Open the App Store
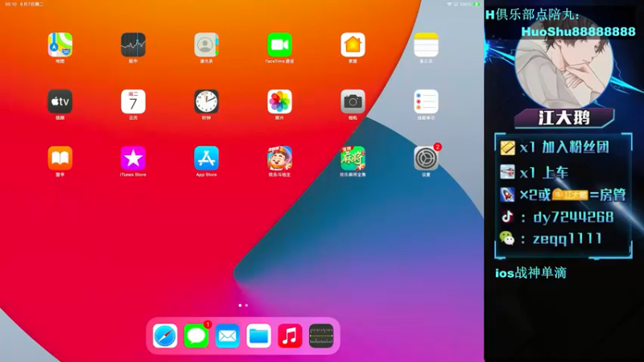This screenshot has height=362, width=644. point(206,158)
